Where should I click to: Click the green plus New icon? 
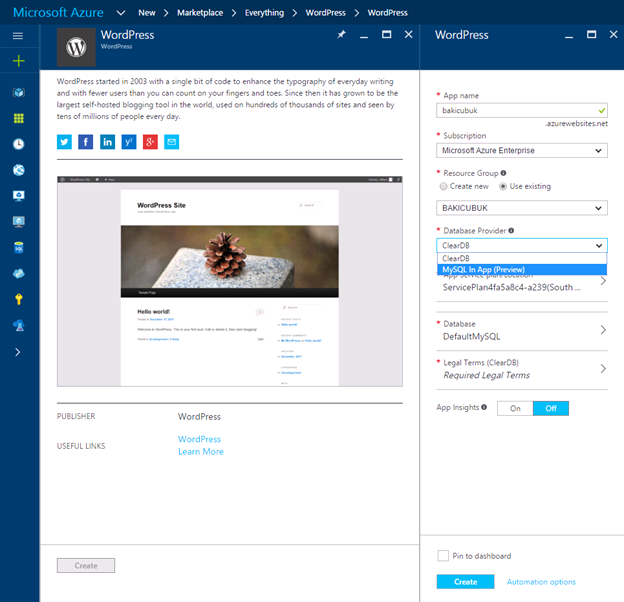pyautogui.click(x=18, y=61)
